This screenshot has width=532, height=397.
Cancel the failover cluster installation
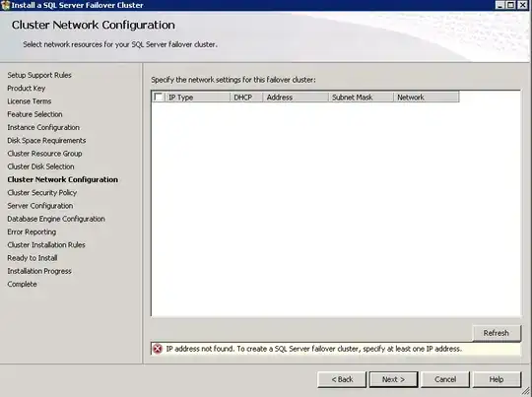click(445, 379)
